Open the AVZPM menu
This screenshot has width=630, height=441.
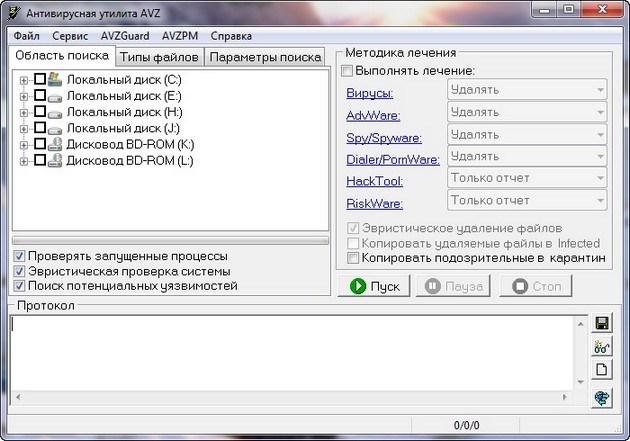click(180, 36)
